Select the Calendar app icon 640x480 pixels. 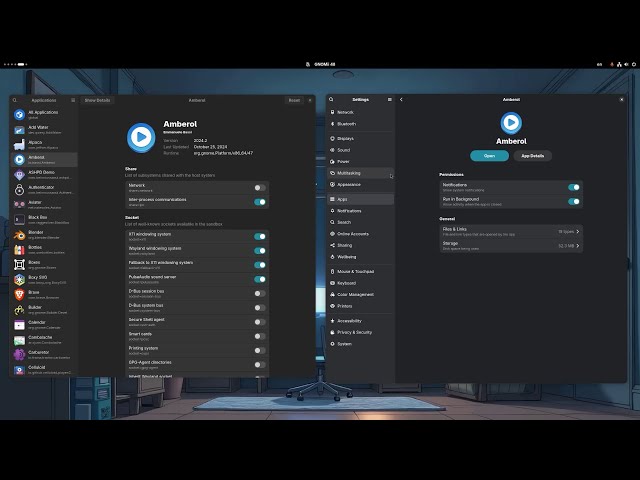[x=19, y=325]
